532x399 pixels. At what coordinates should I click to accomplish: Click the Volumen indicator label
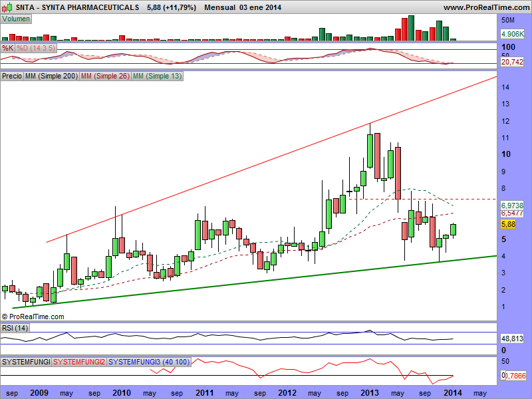click(x=16, y=19)
